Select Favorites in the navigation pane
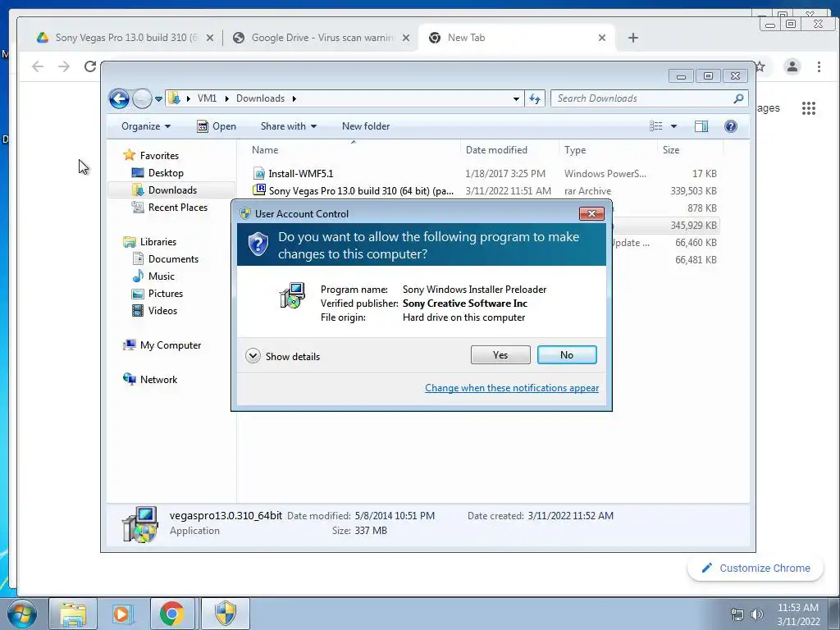This screenshot has width=840, height=630. (159, 156)
